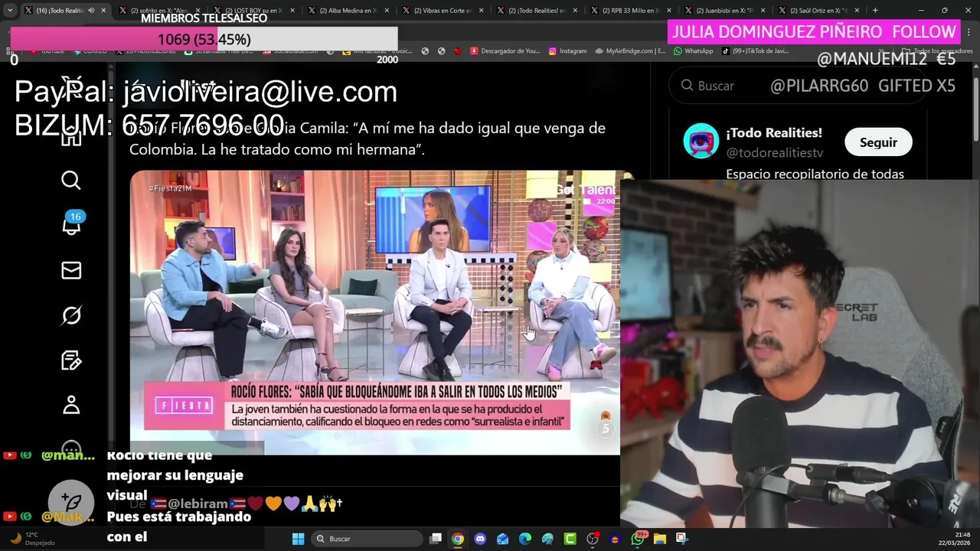This screenshot has height=551, width=980.
Task: Launch Microsoft Edge from the taskbar
Action: (x=525, y=539)
